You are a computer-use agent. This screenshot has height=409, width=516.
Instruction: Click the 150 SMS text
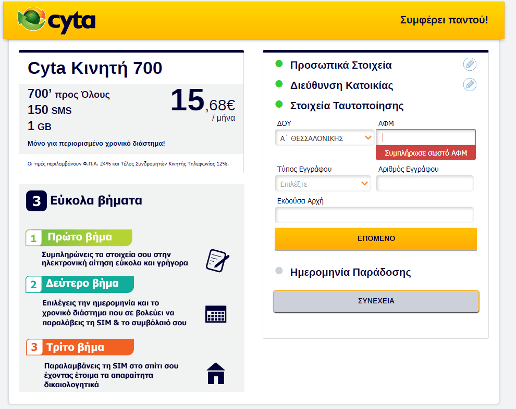(x=49, y=110)
